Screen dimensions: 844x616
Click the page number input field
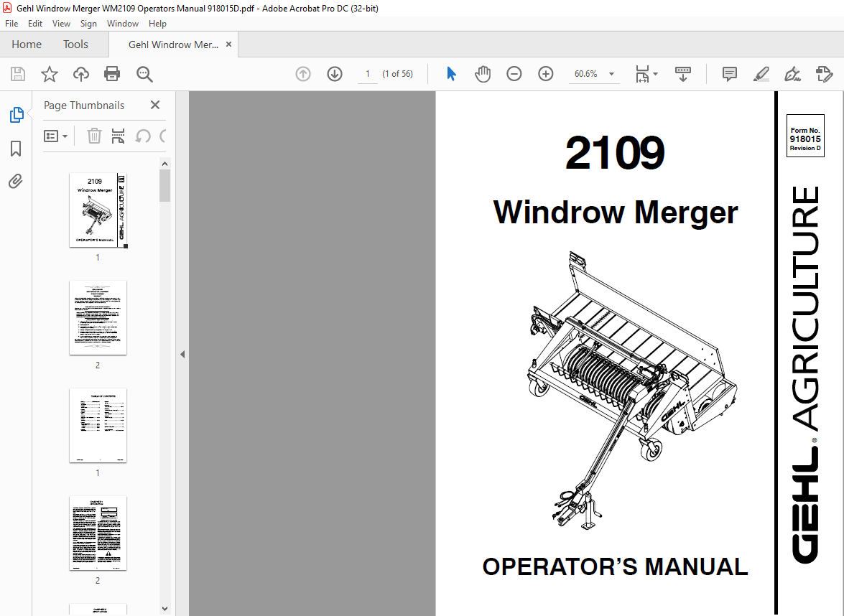coord(368,74)
